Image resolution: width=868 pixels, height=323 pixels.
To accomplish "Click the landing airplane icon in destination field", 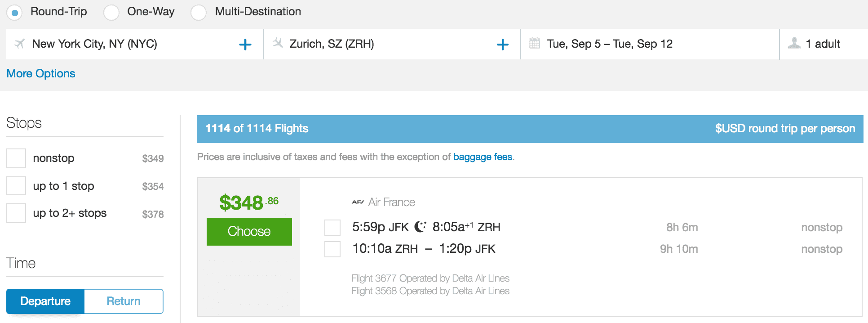I will point(278,43).
